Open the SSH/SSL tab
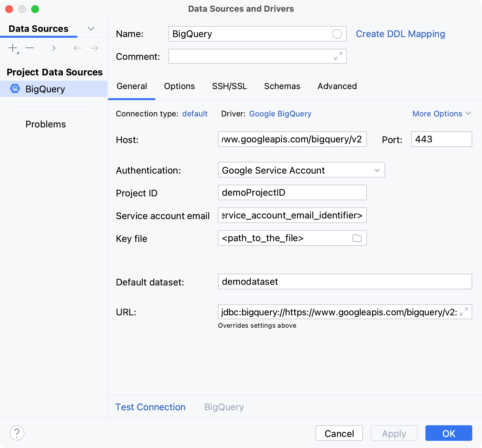This screenshot has height=448, width=482. (x=229, y=86)
